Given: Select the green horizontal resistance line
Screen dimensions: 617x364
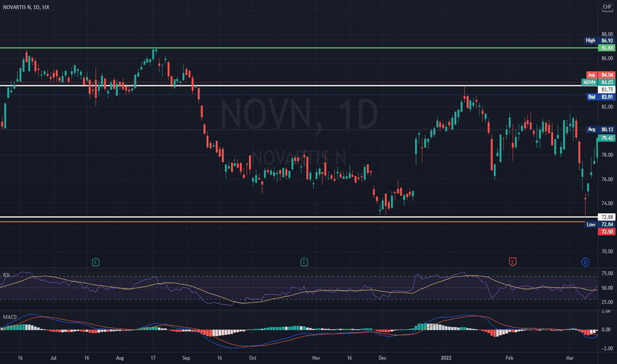Looking at the screenshot, I should 299,48.
